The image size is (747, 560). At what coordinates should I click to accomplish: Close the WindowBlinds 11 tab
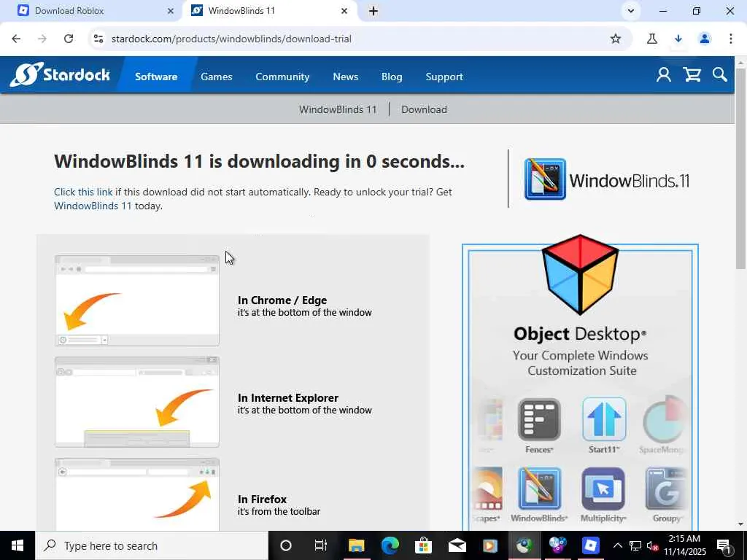pos(344,11)
